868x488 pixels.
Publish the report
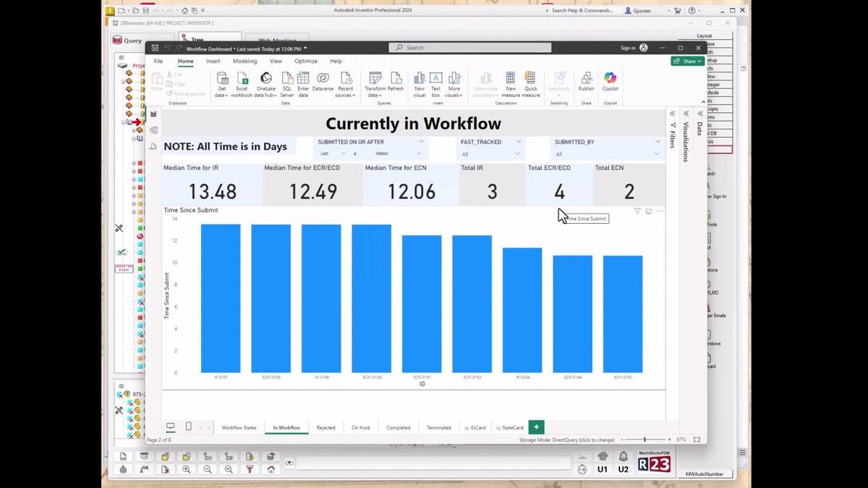pos(586,81)
